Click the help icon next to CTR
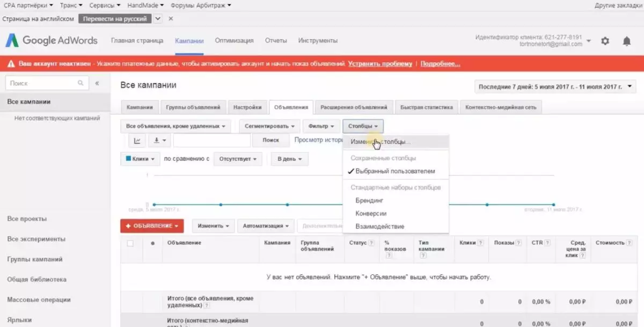 pos(547,243)
